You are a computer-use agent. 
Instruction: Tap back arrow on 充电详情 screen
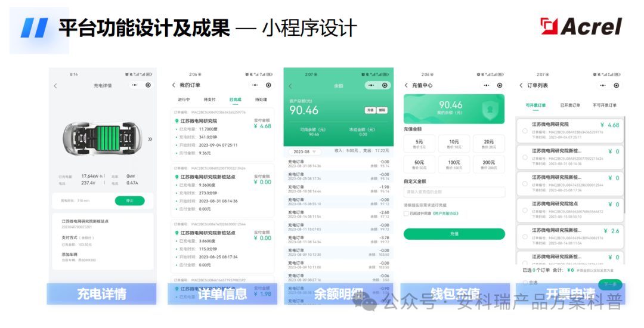click(55, 86)
